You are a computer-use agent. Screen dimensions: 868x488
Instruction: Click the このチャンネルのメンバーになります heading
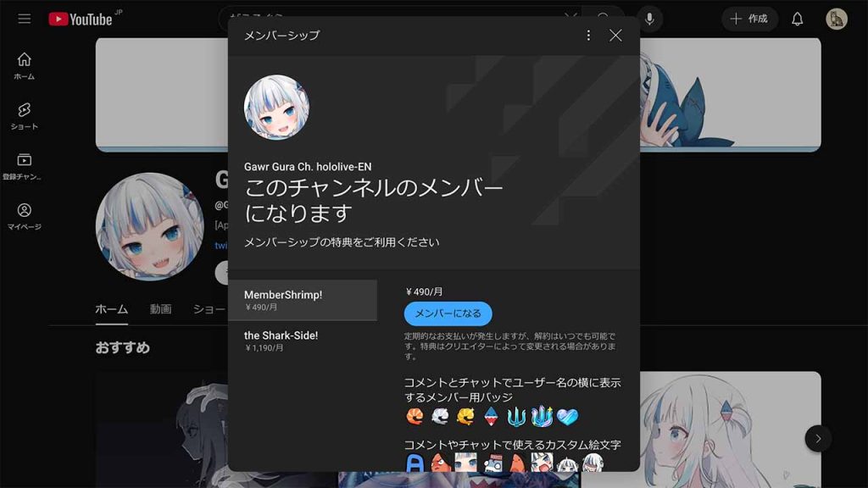click(374, 200)
